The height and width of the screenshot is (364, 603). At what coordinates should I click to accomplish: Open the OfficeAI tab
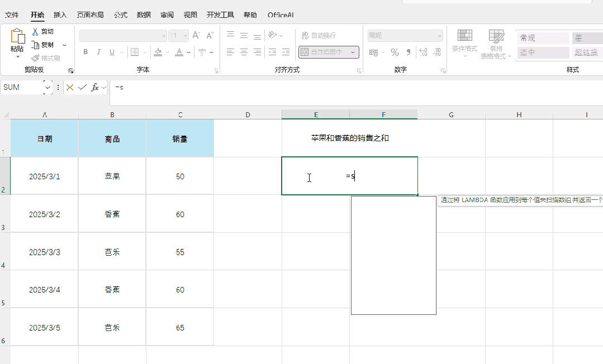281,15
